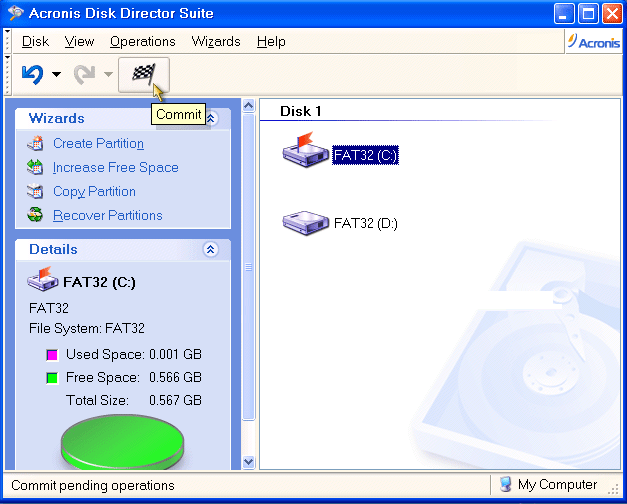
Task: Collapse the Details panel
Action: pos(210,250)
